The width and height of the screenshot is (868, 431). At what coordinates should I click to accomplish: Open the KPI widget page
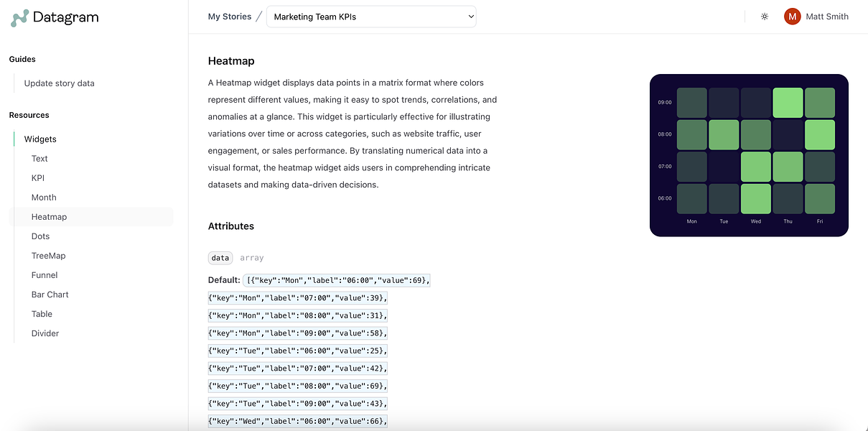click(38, 178)
